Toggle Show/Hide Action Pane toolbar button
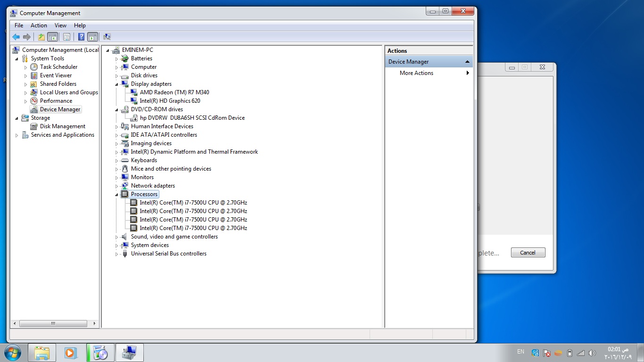Screen dimensions: 644x362 [92, 37]
